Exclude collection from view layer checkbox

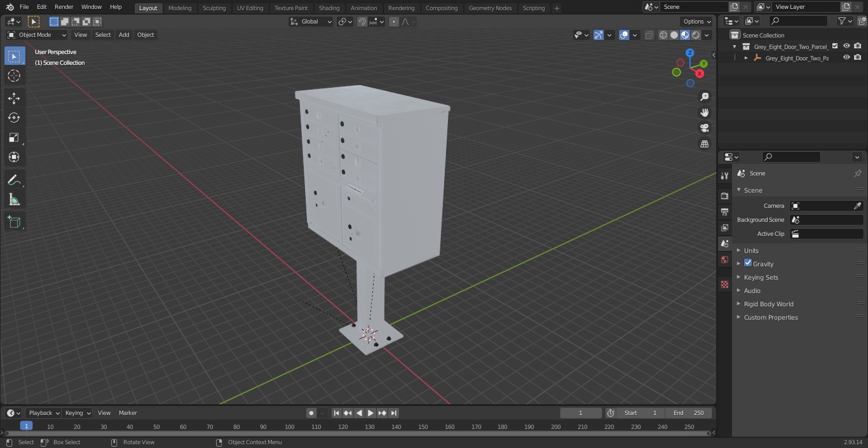[835, 46]
